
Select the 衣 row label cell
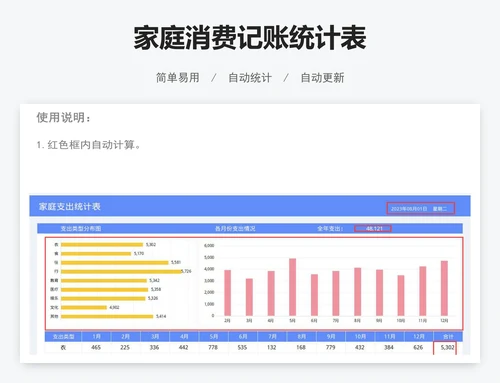click(63, 347)
